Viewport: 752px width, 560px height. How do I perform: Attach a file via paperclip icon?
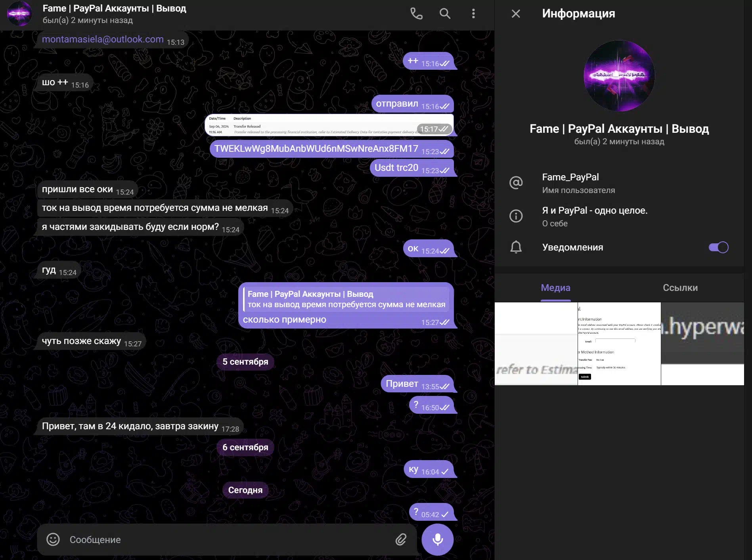pyautogui.click(x=401, y=539)
